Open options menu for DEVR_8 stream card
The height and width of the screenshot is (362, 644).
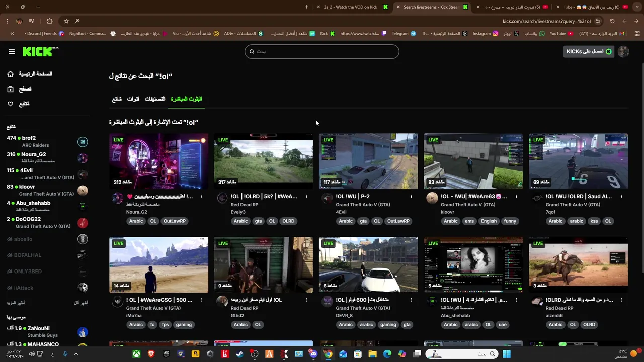[x=412, y=300]
